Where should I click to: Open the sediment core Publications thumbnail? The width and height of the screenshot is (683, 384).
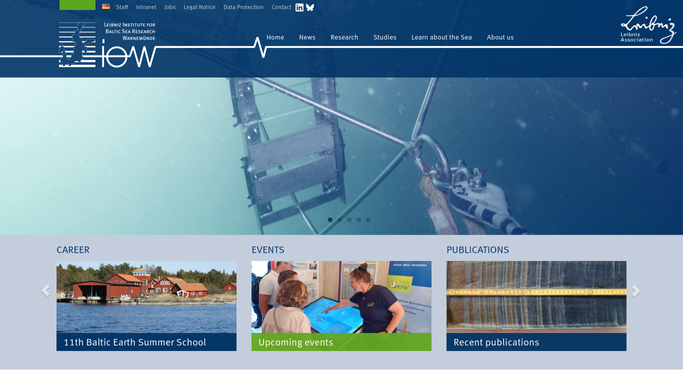coord(536,297)
